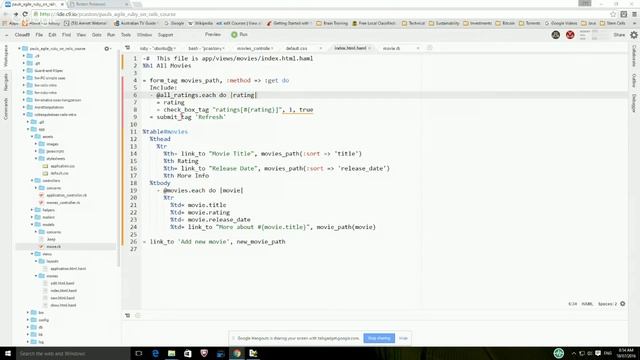Open the View menu
Screen dimensions: 640x360
click(x=81, y=35)
